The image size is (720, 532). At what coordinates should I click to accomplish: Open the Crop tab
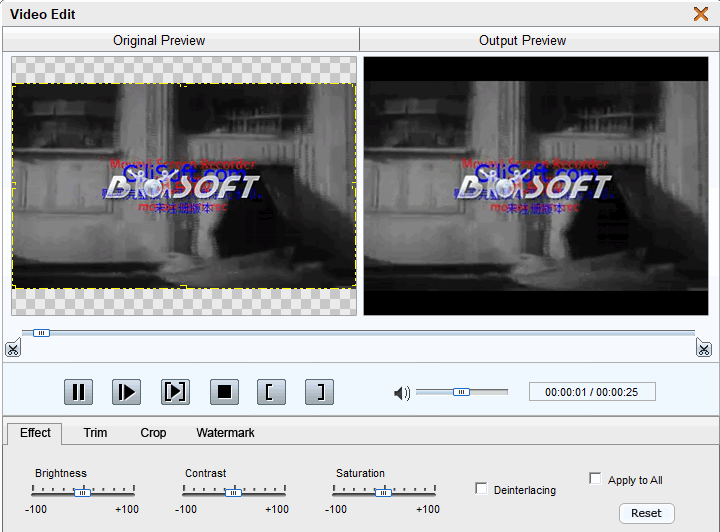(153, 433)
